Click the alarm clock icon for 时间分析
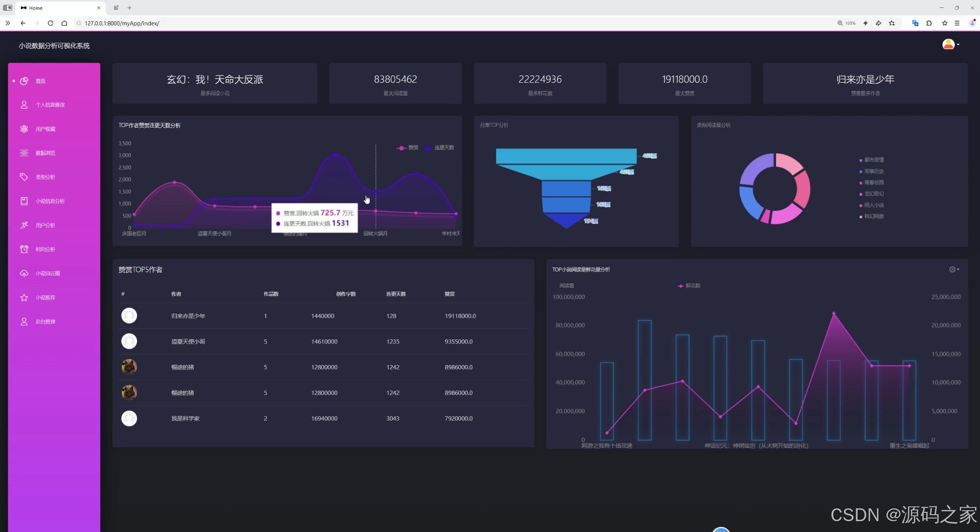980x532 pixels. click(24, 249)
